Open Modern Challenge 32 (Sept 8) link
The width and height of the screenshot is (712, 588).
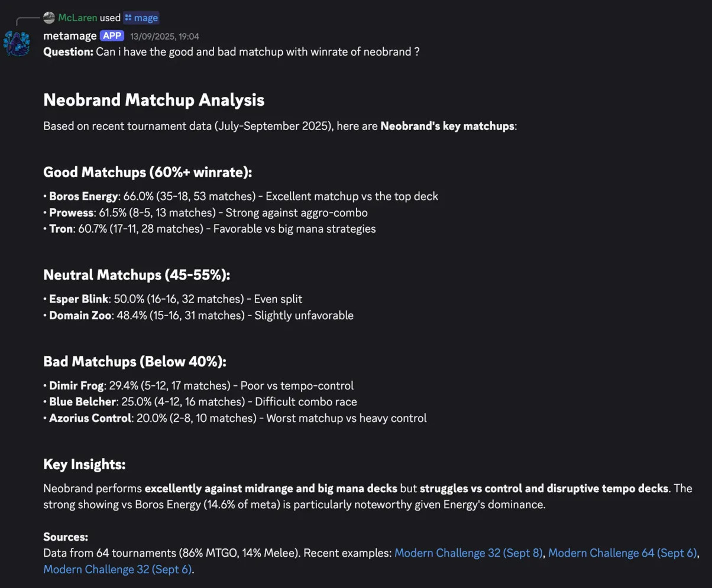click(469, 553)
